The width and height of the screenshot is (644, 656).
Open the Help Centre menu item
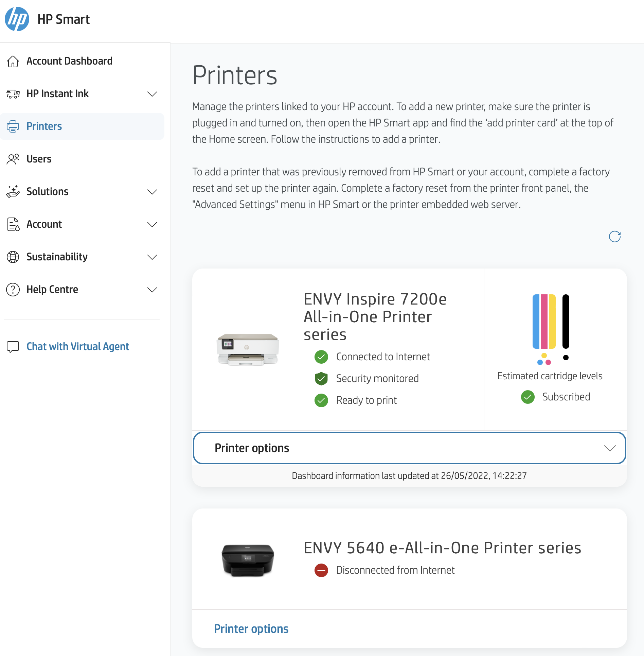[52, 290]
